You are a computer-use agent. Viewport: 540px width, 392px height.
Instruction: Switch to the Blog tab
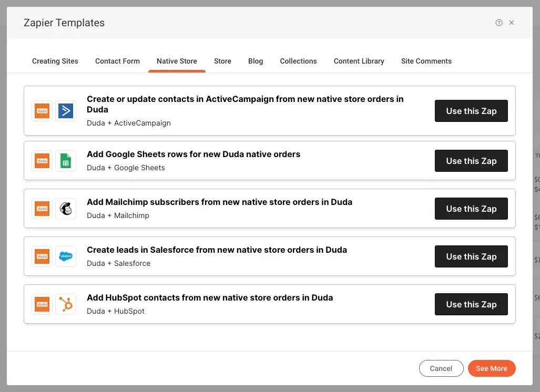tap(256, 61)
